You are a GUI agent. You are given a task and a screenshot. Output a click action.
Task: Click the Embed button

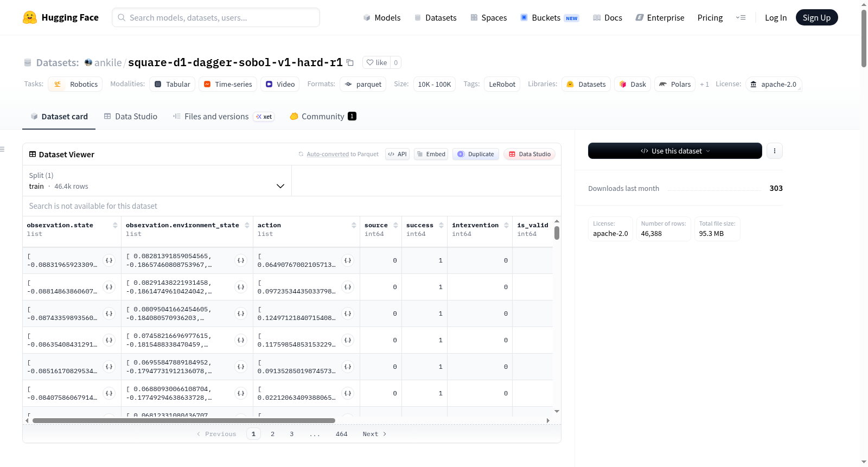431,154
